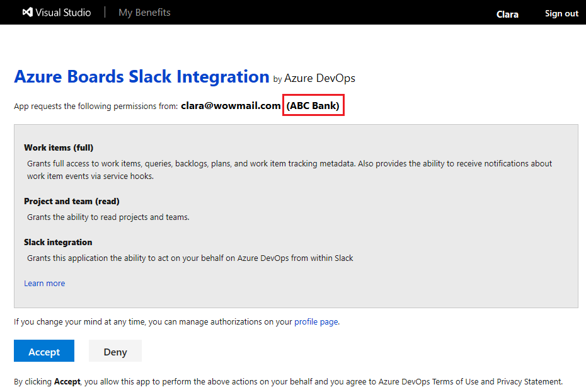The height and width of the screenshot is (392, 586).
Task: Go to the profile page link
Action: (x=316, y=321)
